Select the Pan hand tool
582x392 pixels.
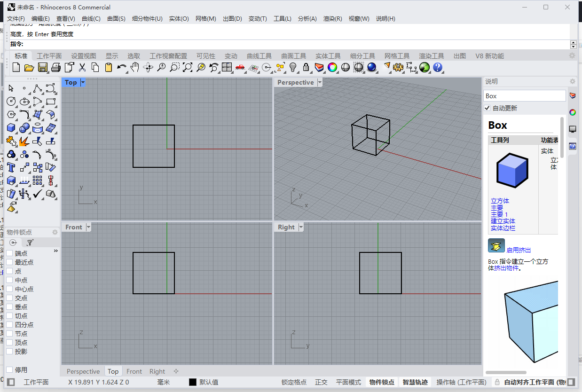coord(135,67)
